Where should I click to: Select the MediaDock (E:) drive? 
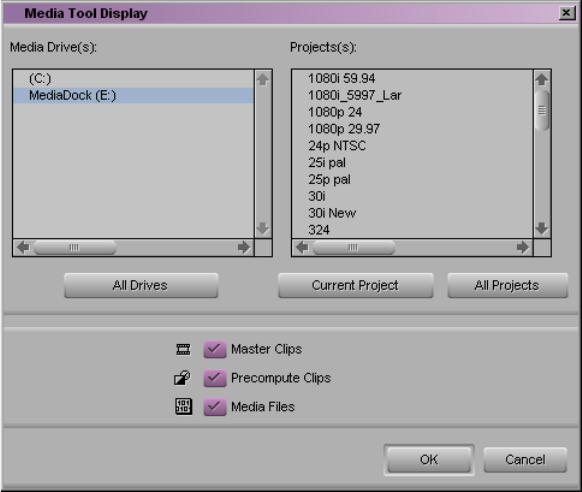point(133,95)
